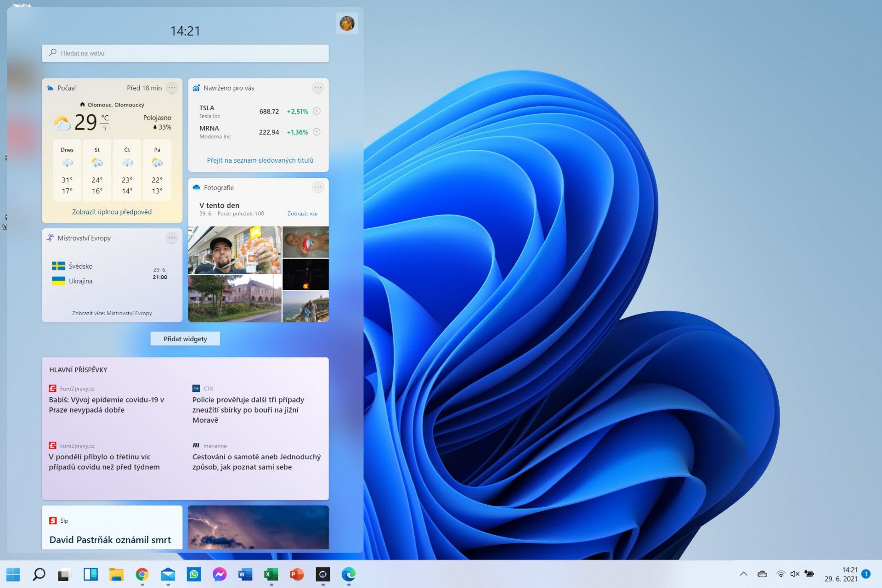
Task: Select Dnes forecast column
Action: click(x=67, y=170)
